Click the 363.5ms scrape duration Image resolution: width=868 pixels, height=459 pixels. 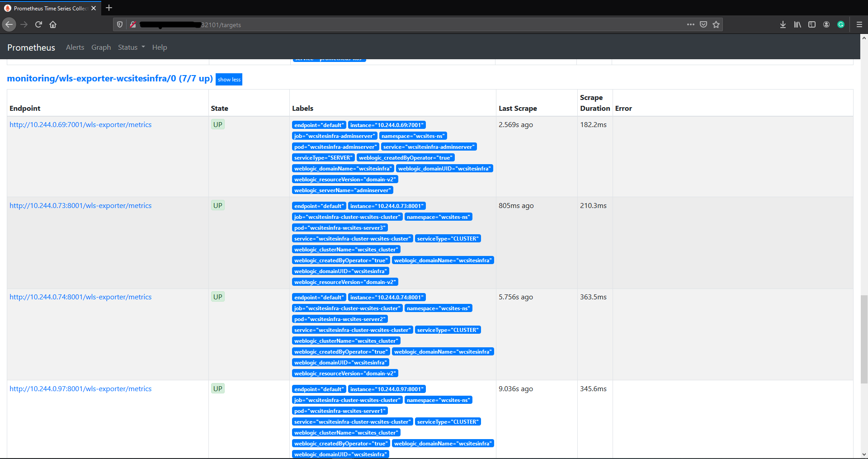coord(593,297)
